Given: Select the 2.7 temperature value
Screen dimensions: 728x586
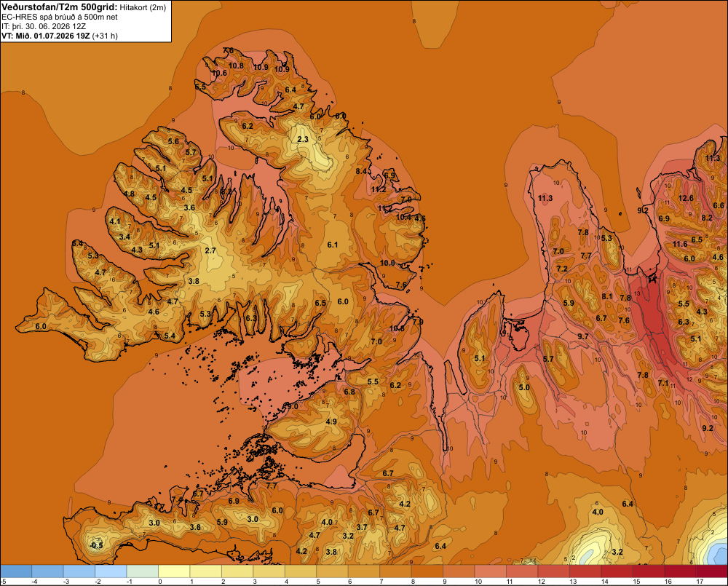Looking at the screenshot, I should pos(210,250).
